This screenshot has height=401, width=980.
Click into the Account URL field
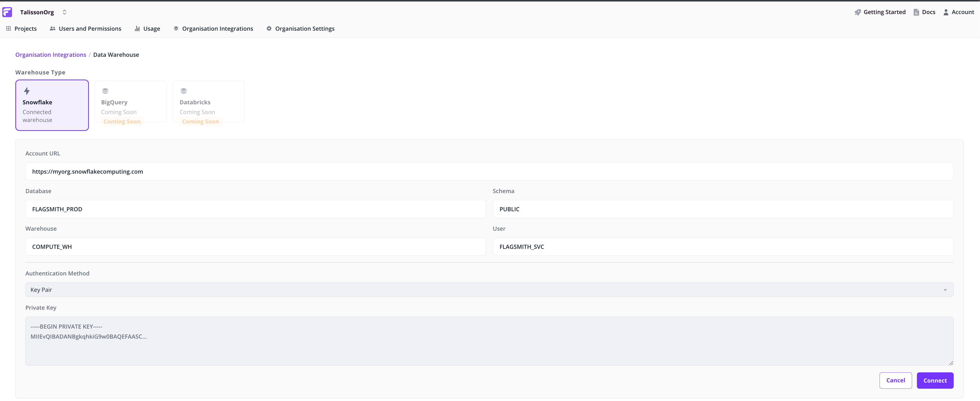(489, 171)
